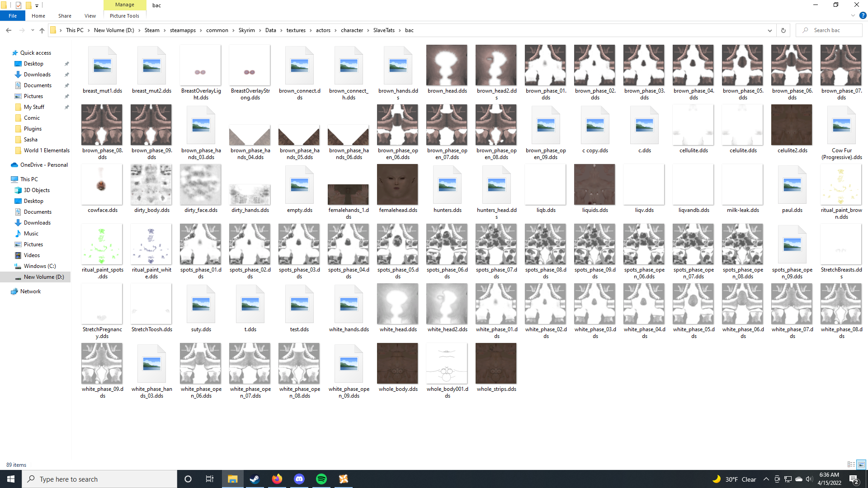Viewport: 868px width, 488px height.
Task: Expand the Skyrim breadcrumb chevron
Action: tap(259, 30)
